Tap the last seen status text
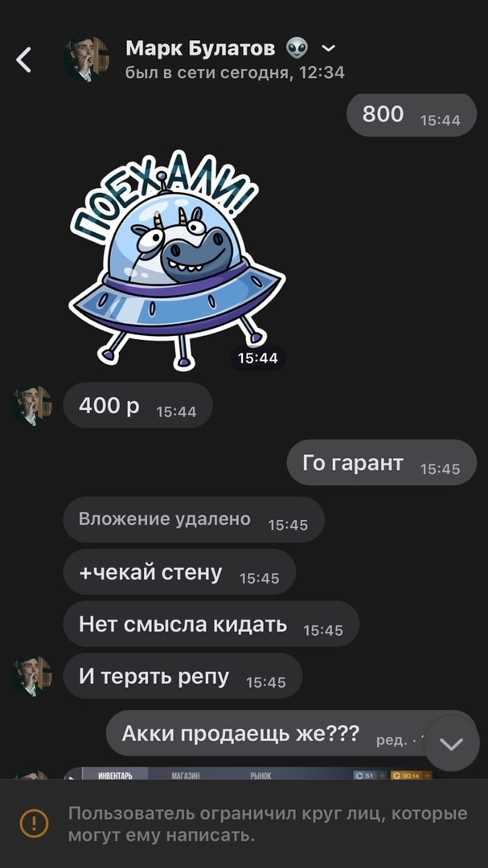Viewport: 488px width, 868px height. (x=235, y=72)
